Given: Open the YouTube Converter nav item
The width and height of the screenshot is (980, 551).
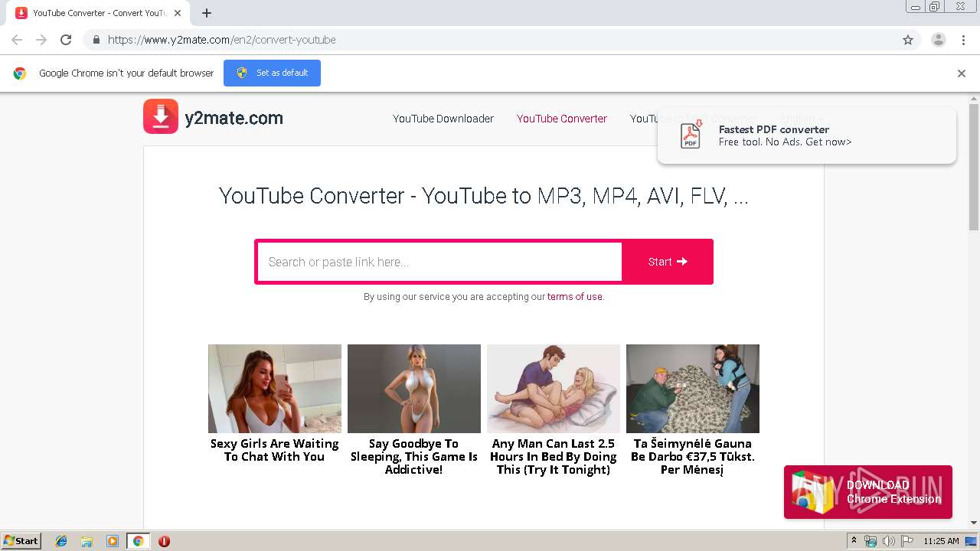Looking at the screenshot, I should point(562,119).
